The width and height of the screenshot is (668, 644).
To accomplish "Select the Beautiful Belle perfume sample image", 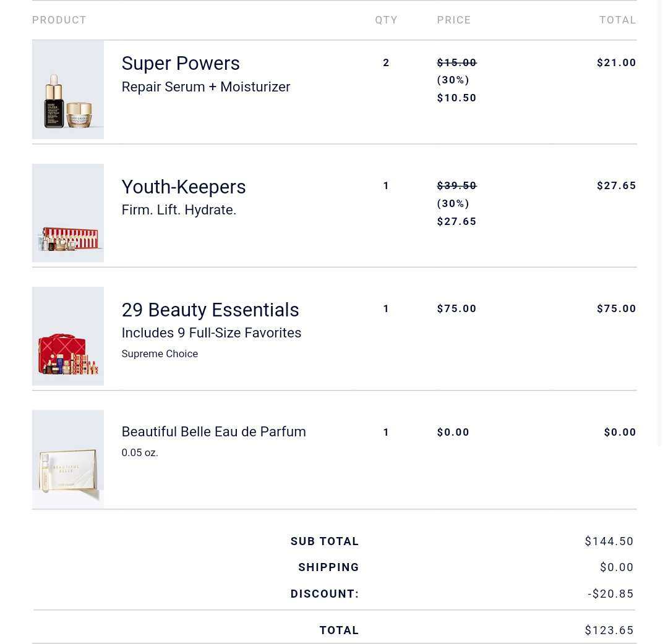I will pyautogui.click(x=68, y=459).
